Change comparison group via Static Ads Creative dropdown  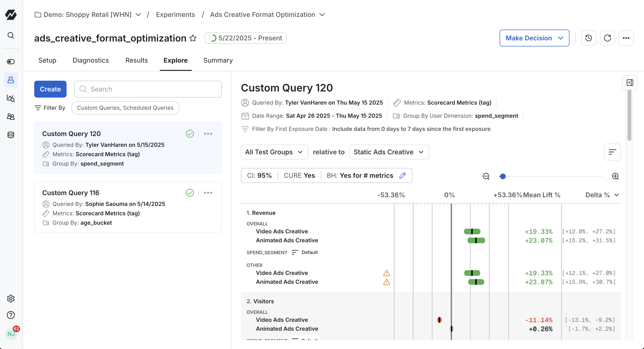click(x=389, y=152)
